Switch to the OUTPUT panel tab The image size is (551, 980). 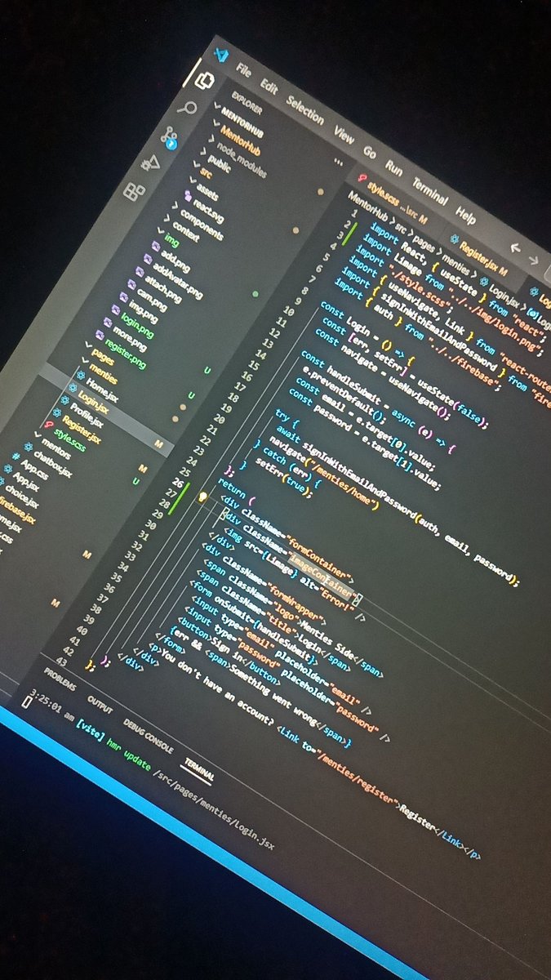(101, 704)
